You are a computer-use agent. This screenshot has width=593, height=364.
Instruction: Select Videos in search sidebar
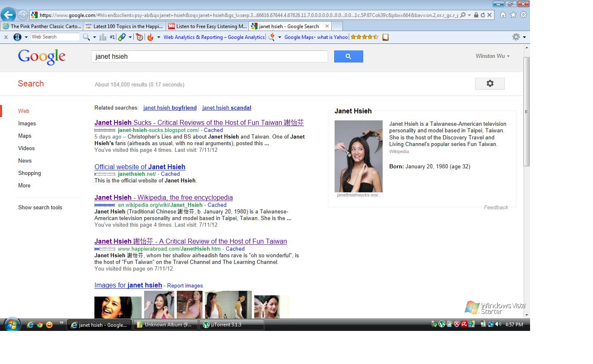click(x=27, y=148)
